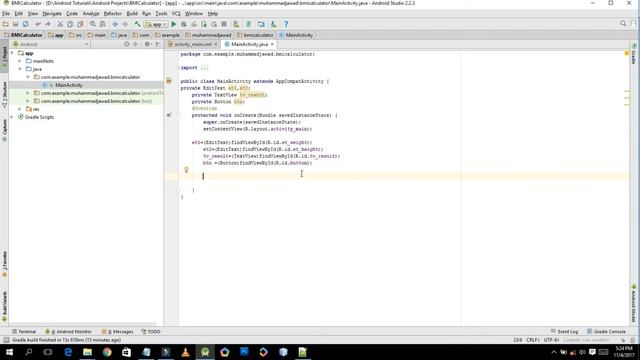Click the UTF-8 encoding status entry

[551, 340]
